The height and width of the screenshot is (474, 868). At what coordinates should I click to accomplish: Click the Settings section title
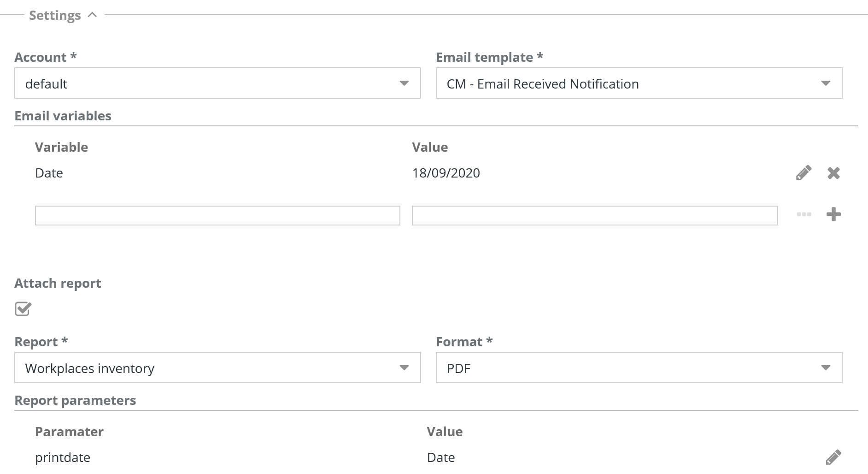click(55, 15)
